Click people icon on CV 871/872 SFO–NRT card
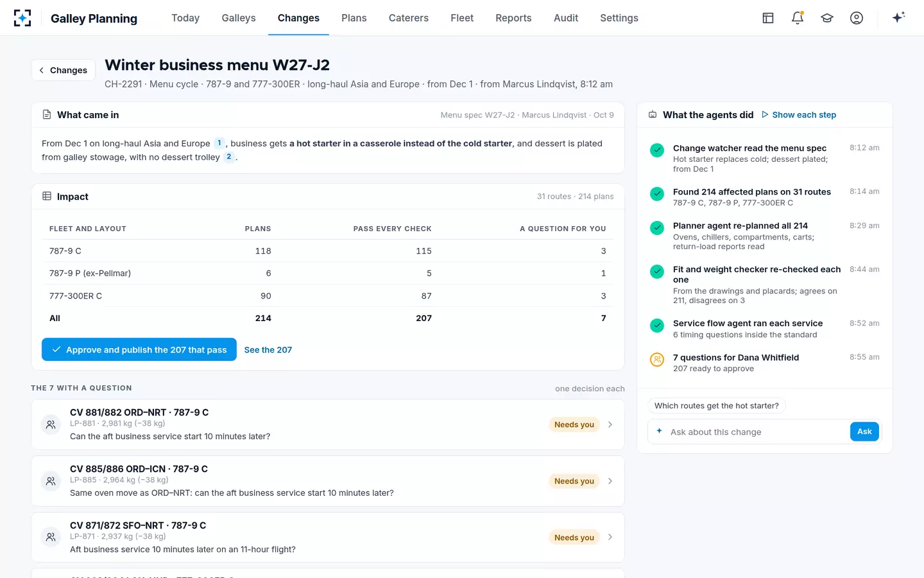 pos(51,538)
